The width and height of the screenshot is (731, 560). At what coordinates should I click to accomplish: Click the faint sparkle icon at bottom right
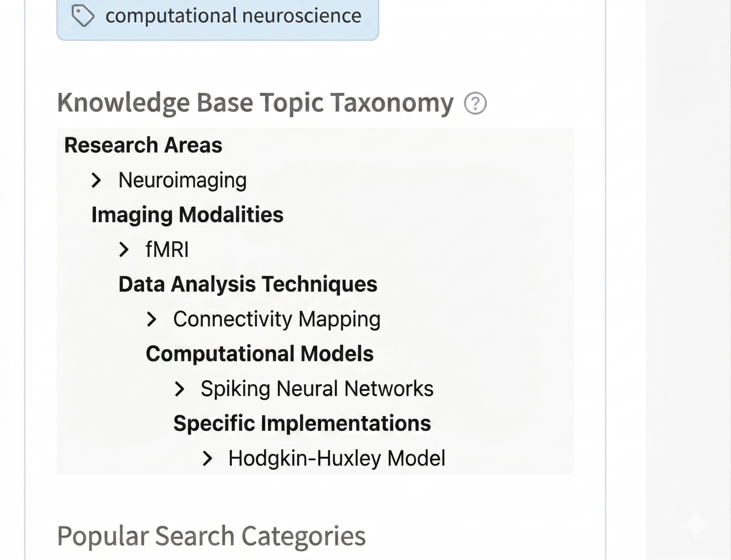[x=695, y=525]
